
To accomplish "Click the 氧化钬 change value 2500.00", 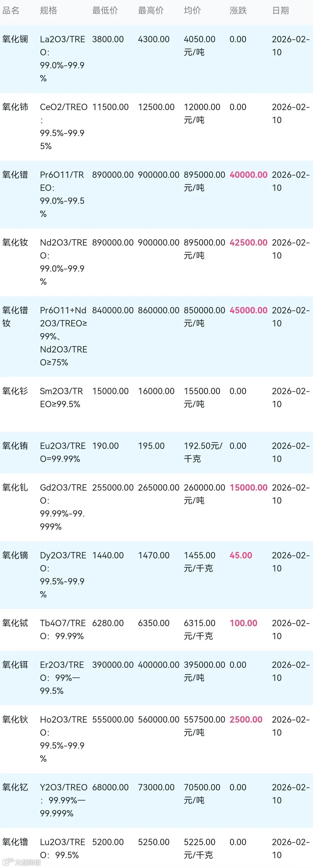I will (x=246, y=719).
